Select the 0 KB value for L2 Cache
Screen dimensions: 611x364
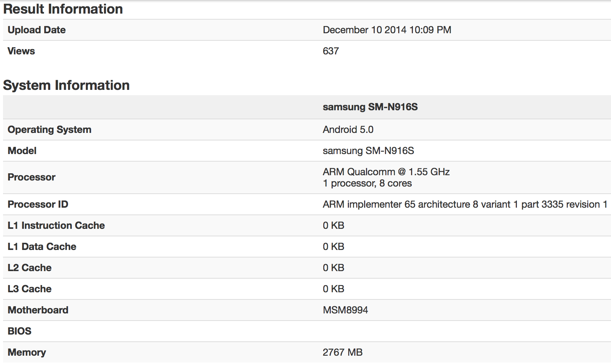333,268
